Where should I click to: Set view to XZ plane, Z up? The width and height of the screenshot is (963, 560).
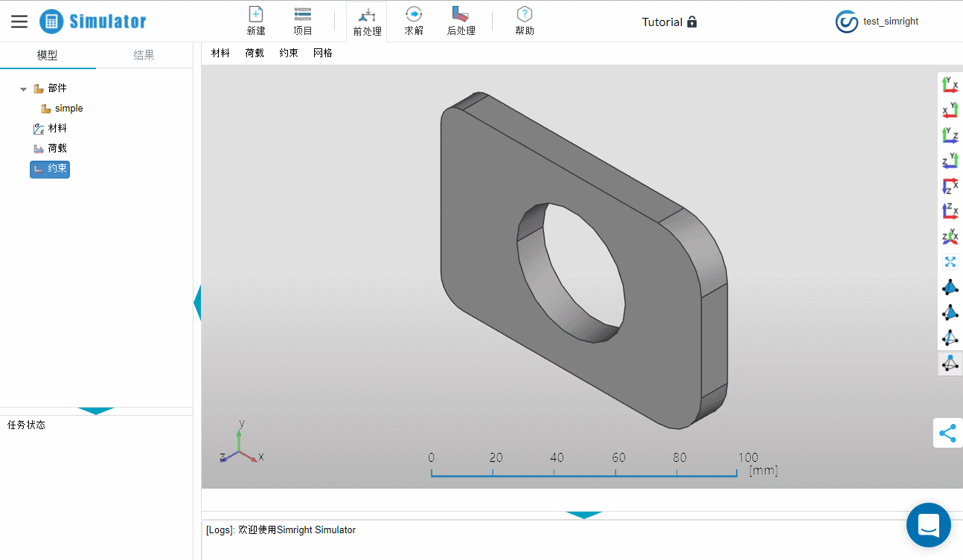(x=950, y=210)
